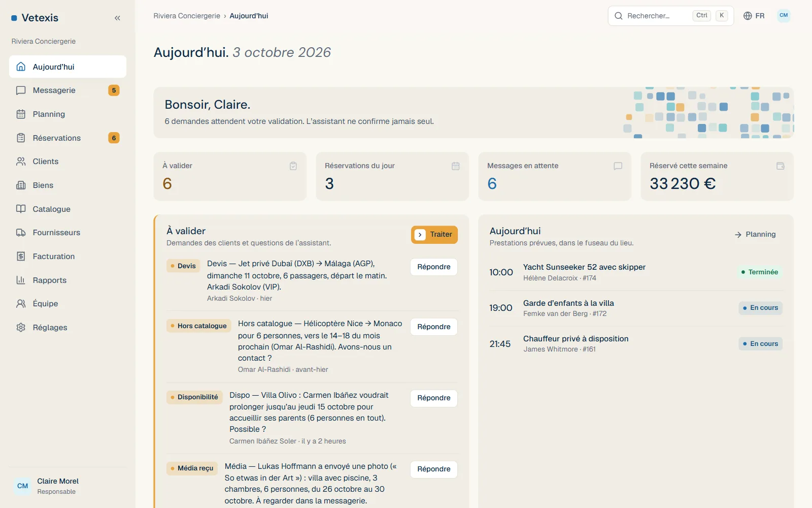
Task: Click the Aujourd'hui home icon
Action: pos(21,67)
